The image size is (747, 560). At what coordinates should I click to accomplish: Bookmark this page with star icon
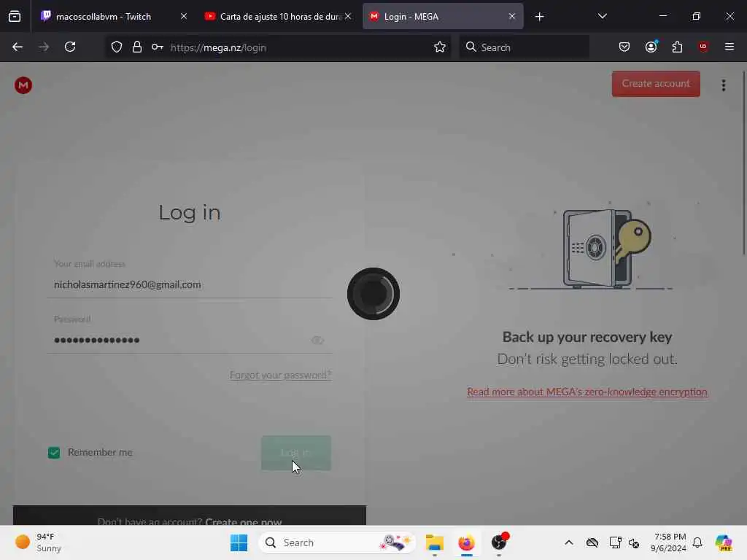click(440, 47)
